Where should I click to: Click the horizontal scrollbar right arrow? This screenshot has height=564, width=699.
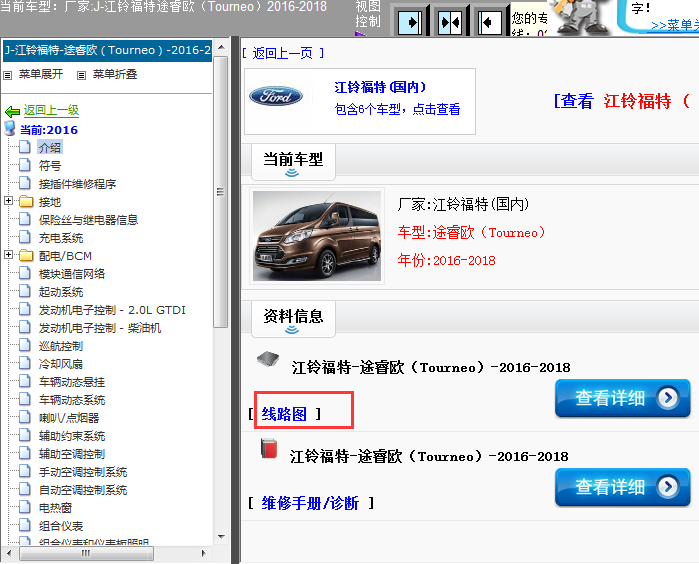coord(203,553)
